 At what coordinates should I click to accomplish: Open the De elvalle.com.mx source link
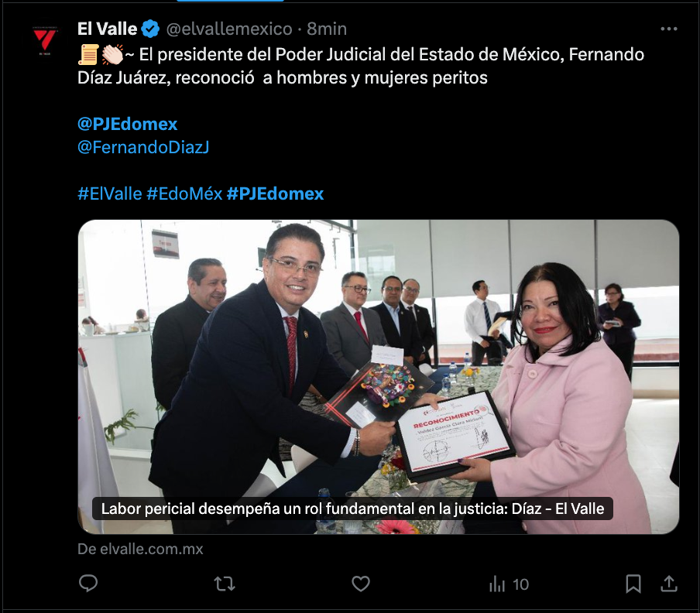point(140,549)
